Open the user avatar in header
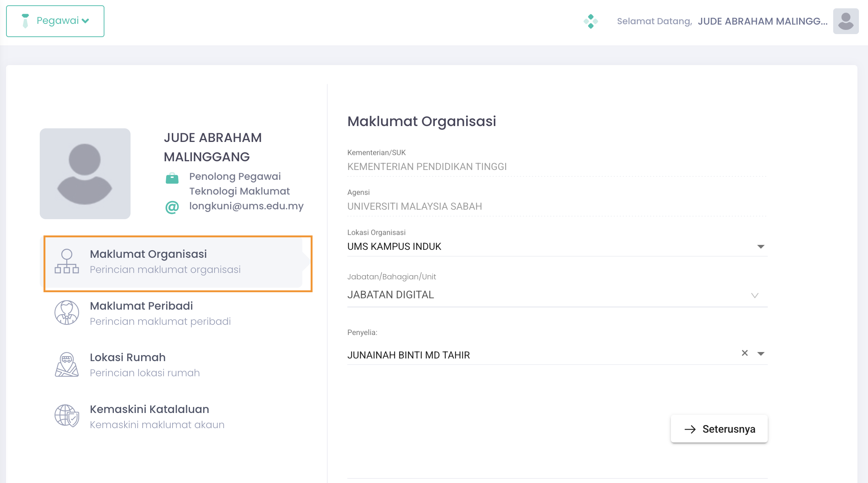The image size is (868, 483). [x=846, y=21]
